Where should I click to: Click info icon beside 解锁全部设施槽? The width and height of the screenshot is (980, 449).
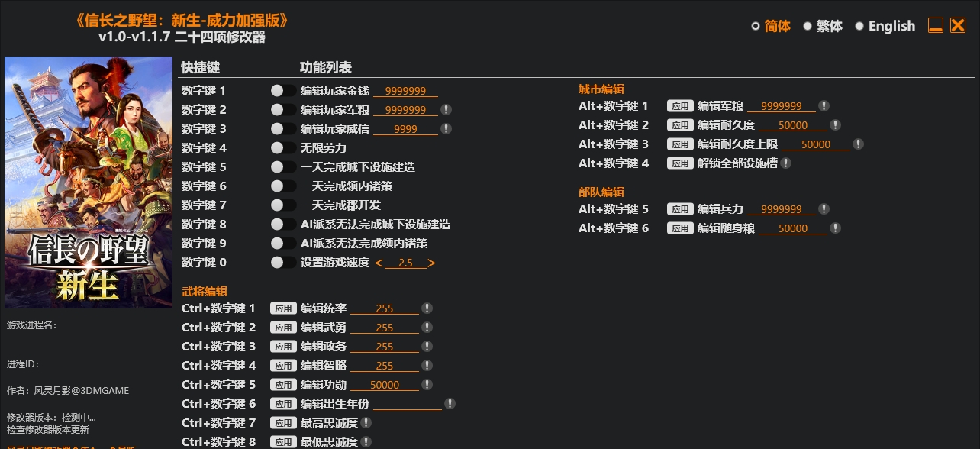click(786, 163)
